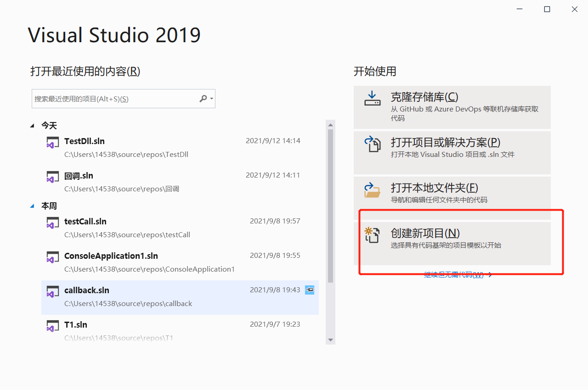Click the 回调.sln solution icon
The image size is (588, 390).
pos(52,177)
